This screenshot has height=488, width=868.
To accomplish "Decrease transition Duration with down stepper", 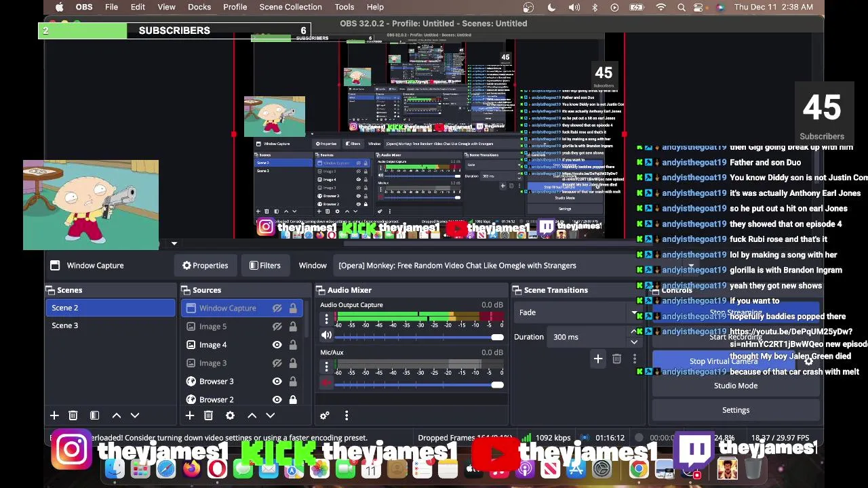I will [634, 342].
